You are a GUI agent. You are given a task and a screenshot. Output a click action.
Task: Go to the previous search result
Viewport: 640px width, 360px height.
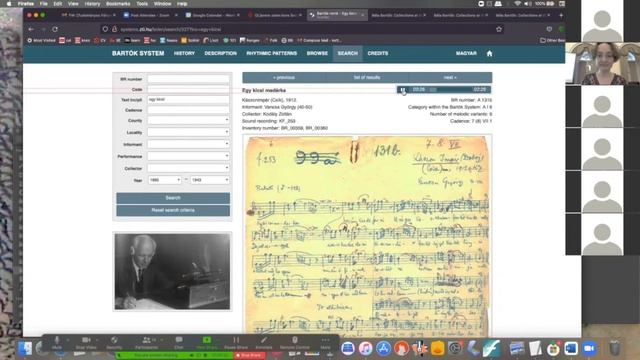[284, 78]
